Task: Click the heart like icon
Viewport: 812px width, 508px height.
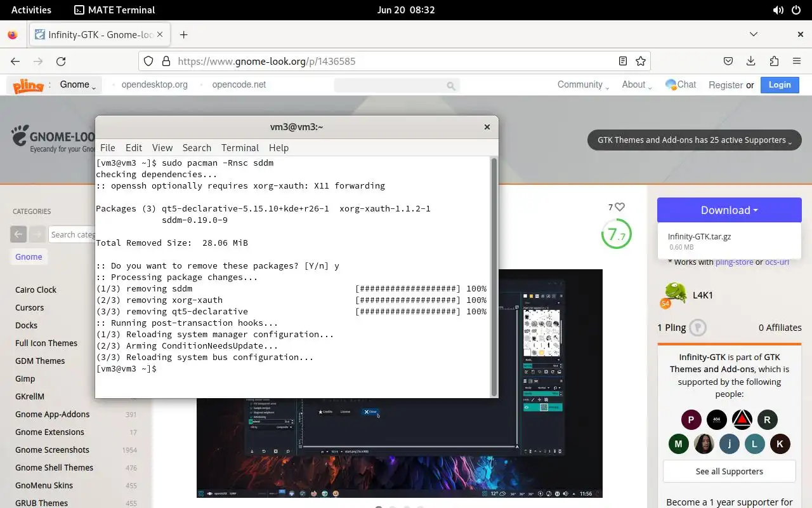Action: [x=620, y=207]
